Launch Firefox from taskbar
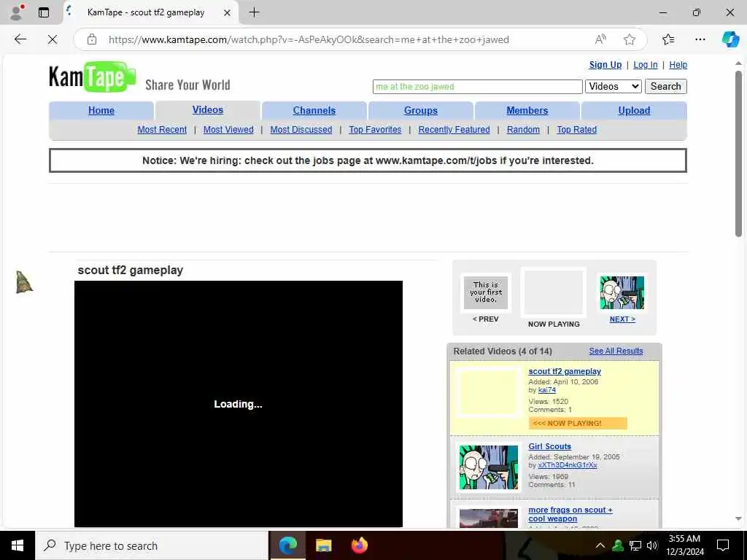 pyautogui.click(x=359, y=545)
